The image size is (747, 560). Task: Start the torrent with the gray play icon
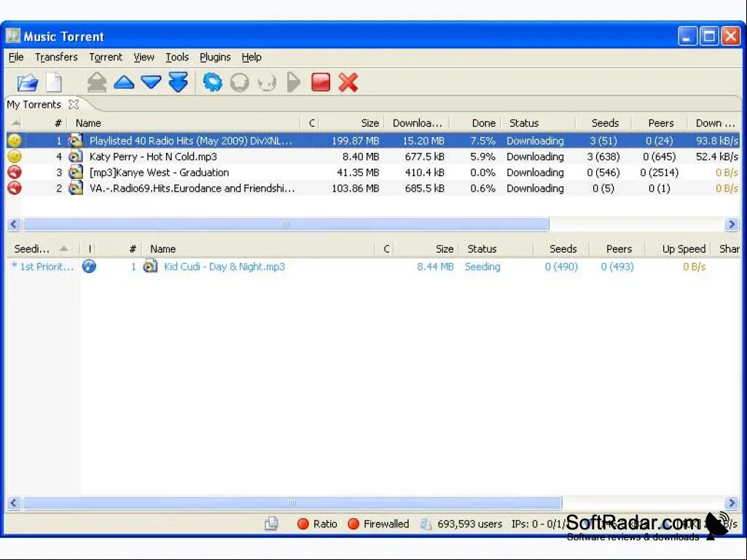tap(294, 82)
